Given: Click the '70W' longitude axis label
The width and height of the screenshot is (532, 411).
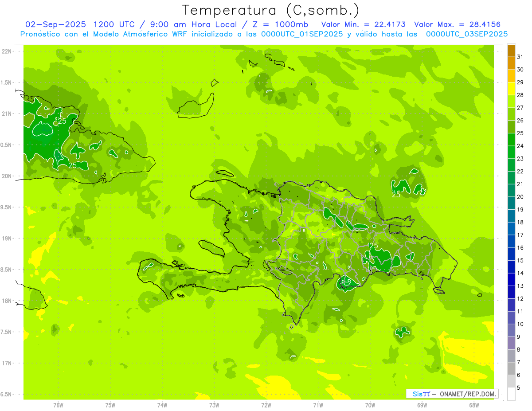Looking at the screenshot, I should [370, 405].
